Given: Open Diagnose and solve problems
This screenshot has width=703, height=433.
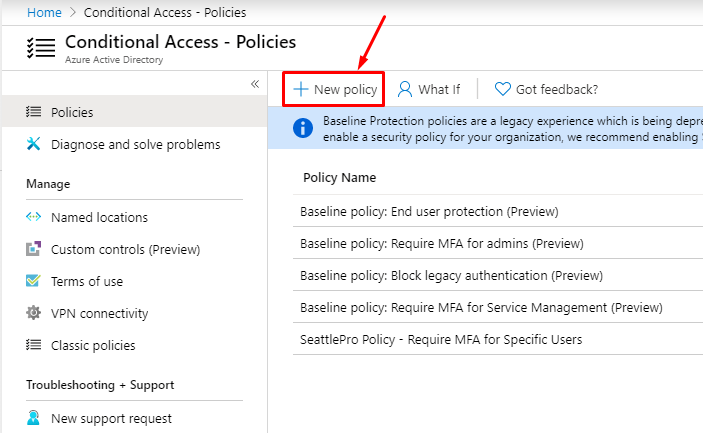Looking at the screenshot, I should tap(135, 144).
